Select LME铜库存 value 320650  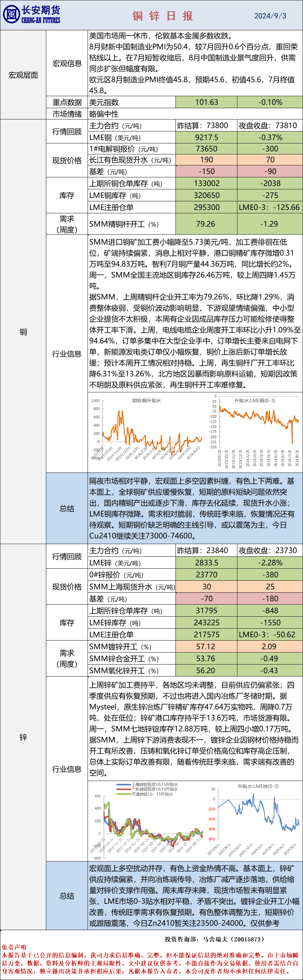206,196
